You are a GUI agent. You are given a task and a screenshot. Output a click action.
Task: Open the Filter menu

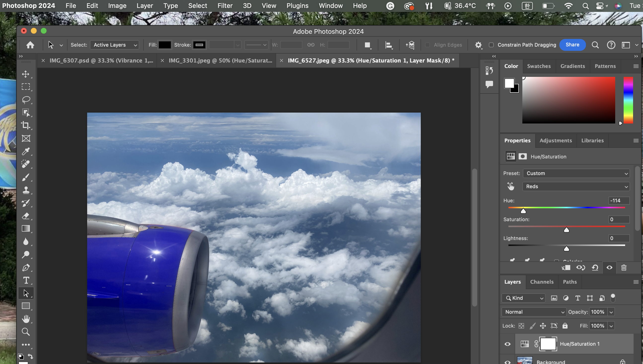click(x=225, y=5)
